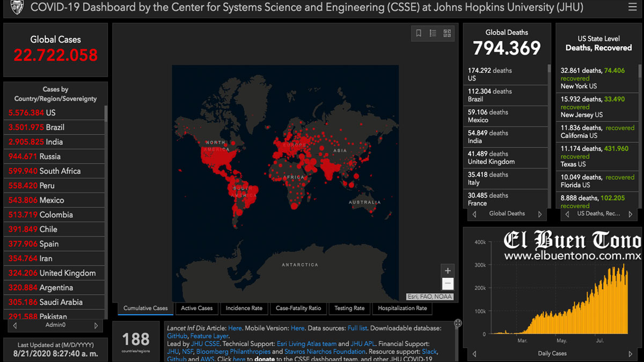Image resolution: width=644 pixels, height=362 pixels.
Task: Open the Slack resource support link
Action: pos(429,352)
